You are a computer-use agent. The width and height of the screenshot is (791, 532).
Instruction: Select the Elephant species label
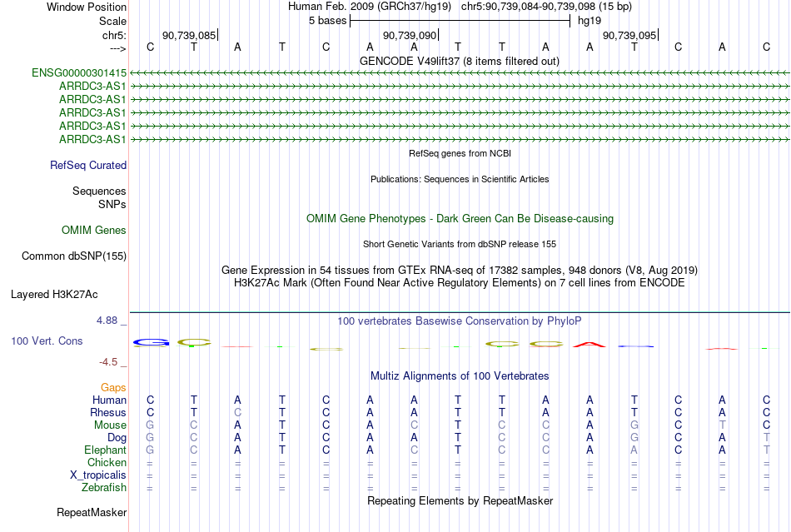[106, 450]
